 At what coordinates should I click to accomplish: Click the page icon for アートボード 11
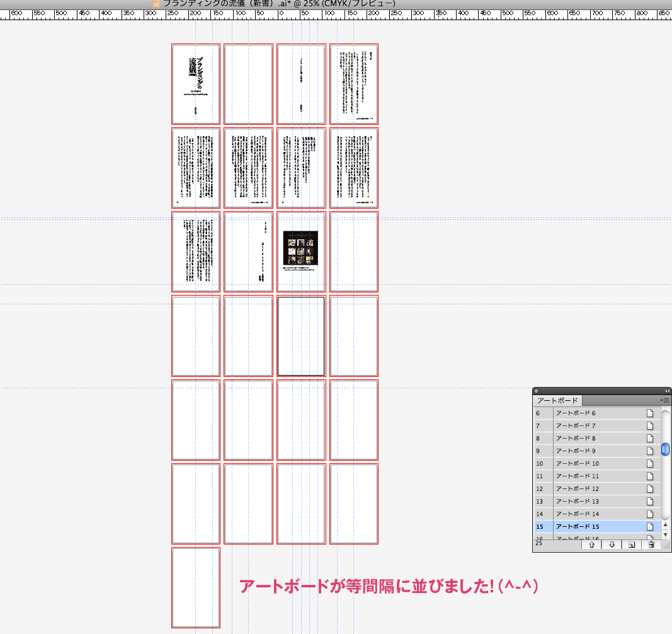coord(650,476)
